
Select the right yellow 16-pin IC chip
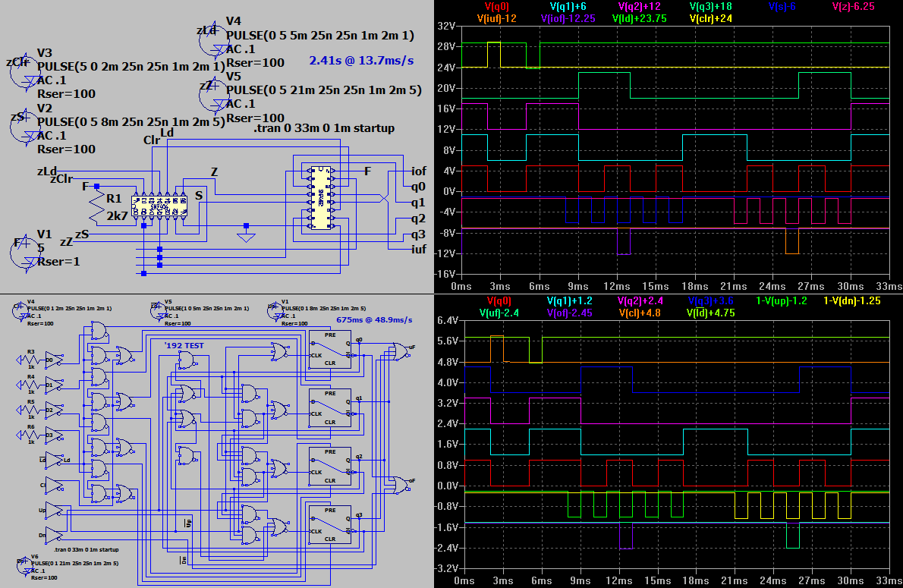319,197
